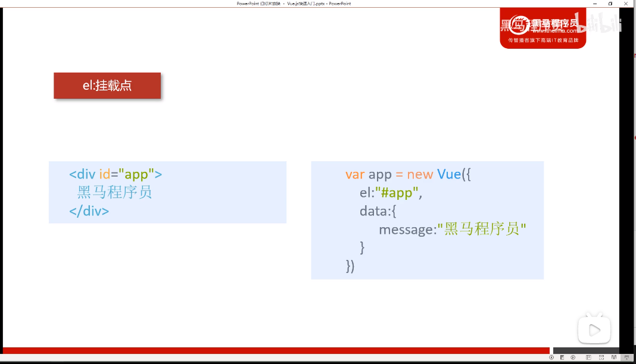Click the PowerPoint window title text
636x364 pixels.
click(x=294, y=3)
